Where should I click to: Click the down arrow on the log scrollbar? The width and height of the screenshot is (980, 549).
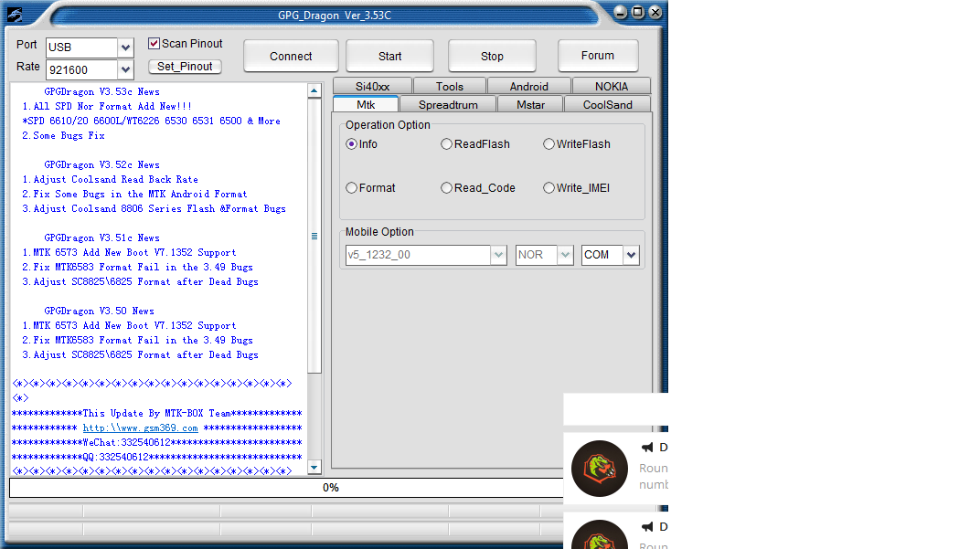pyautogui.click(x=314, y=467)
